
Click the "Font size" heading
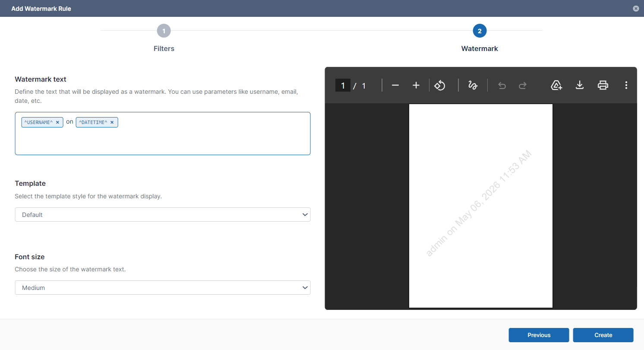pos(30,257)
